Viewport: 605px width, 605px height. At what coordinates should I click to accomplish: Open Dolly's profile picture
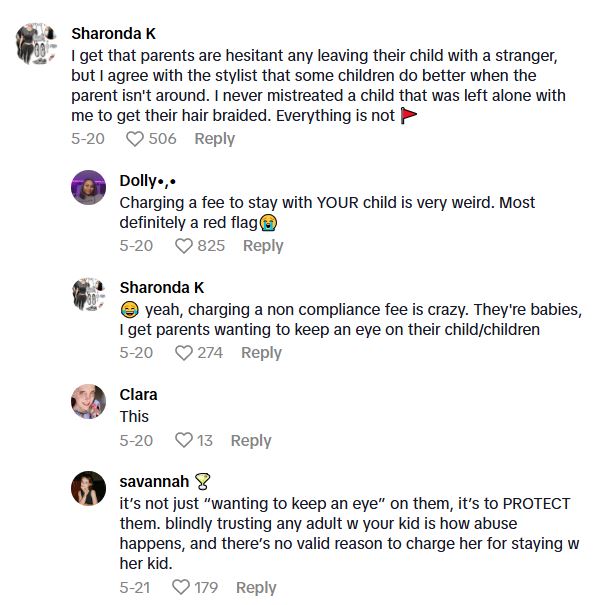click(88, 187)
